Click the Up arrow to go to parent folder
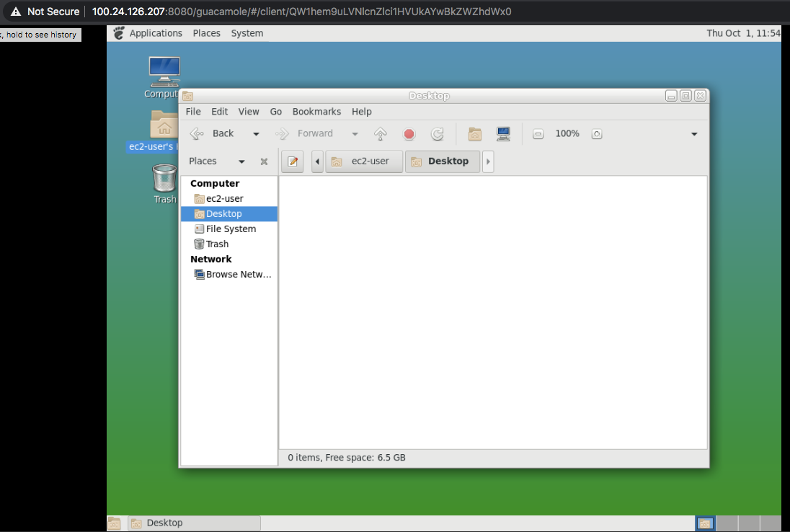 (380, 133)
